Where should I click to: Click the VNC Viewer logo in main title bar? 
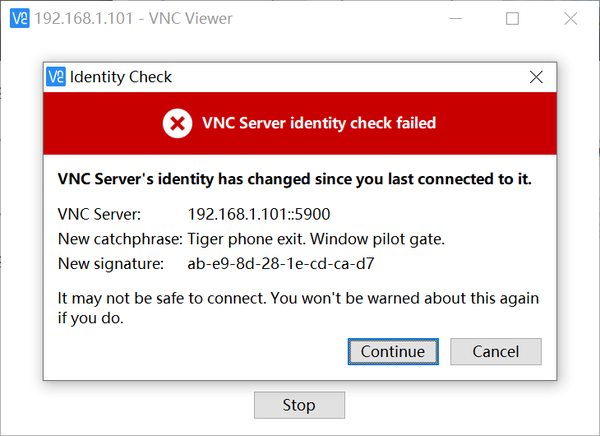pyautogui.click(x=20, y=18)
